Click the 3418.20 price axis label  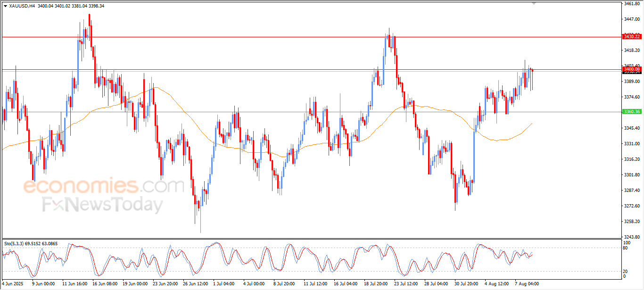631,50
